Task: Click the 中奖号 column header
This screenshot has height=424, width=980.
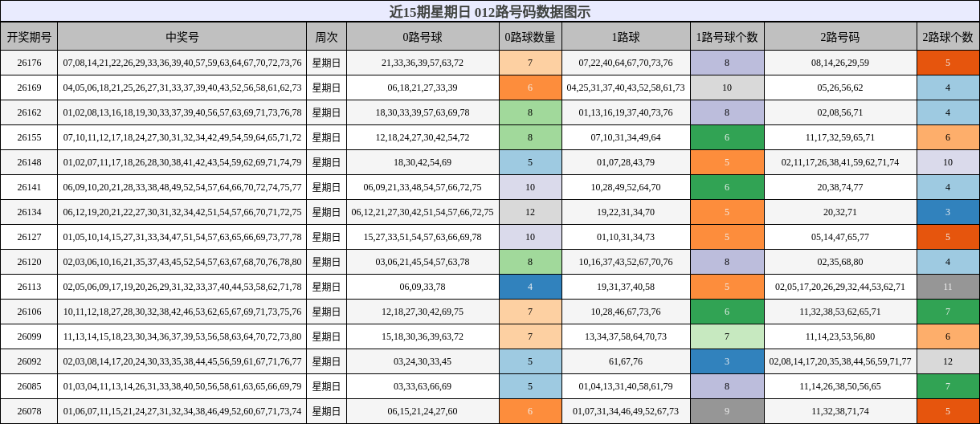Action: pos(182,36)
